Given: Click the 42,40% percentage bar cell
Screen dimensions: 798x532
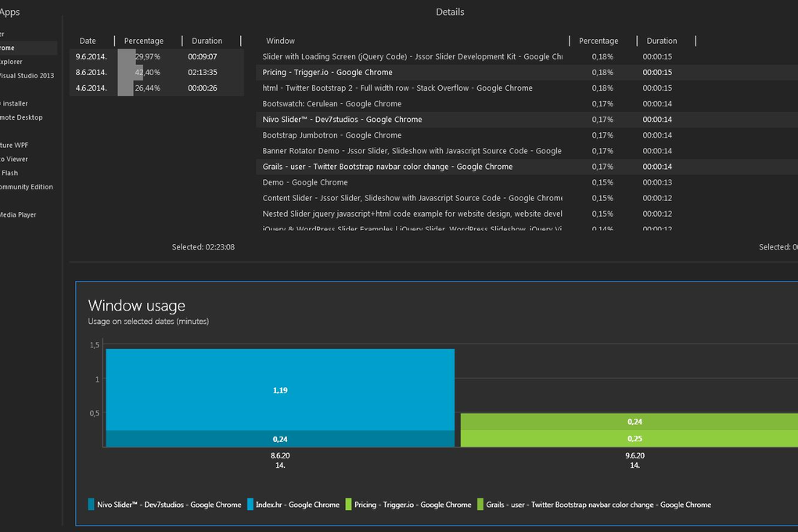Looking at the screenshot, I should point(148,72).
